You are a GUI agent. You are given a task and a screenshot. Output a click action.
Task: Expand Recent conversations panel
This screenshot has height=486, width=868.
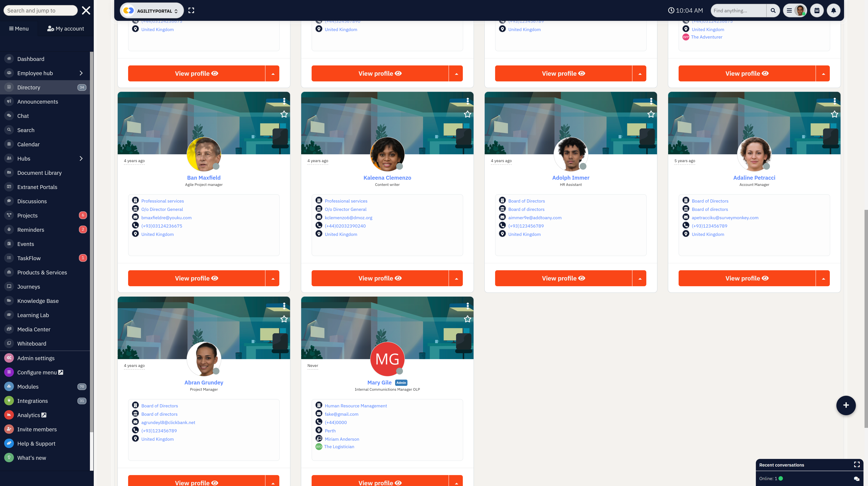point(857,465)
